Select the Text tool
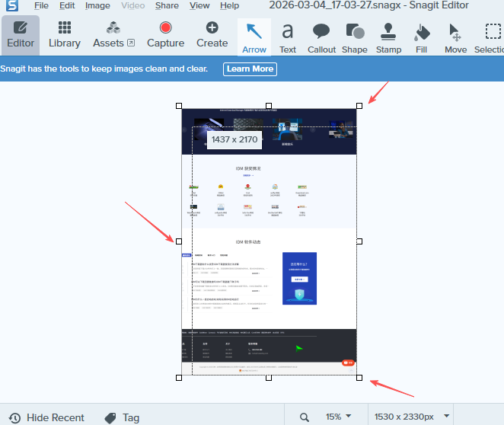Screen dimensions: 504x425 (x=288, y=37)
